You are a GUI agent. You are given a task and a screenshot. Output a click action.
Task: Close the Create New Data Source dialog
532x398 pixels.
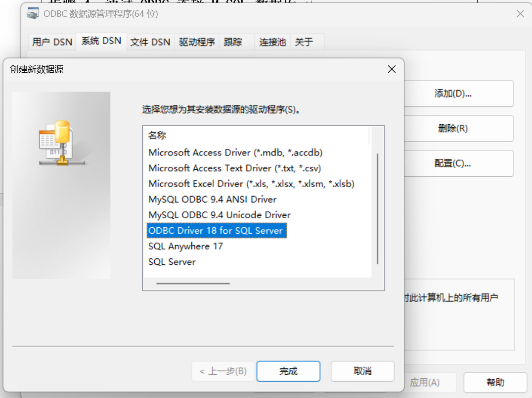click(x=392, y=69)
